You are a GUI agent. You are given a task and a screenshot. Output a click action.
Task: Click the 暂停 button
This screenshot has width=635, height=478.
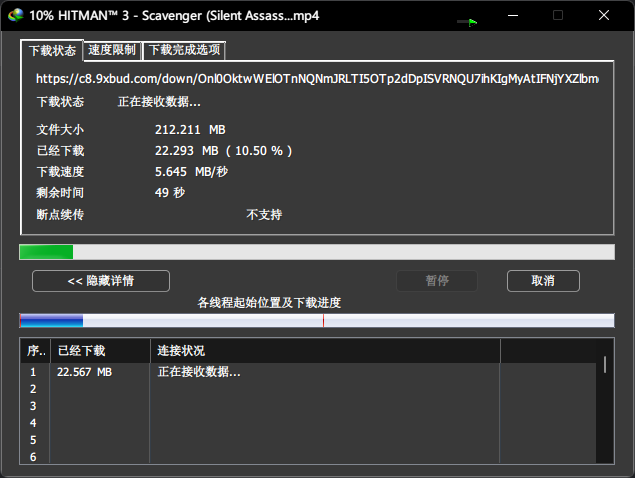pos(437,281)
